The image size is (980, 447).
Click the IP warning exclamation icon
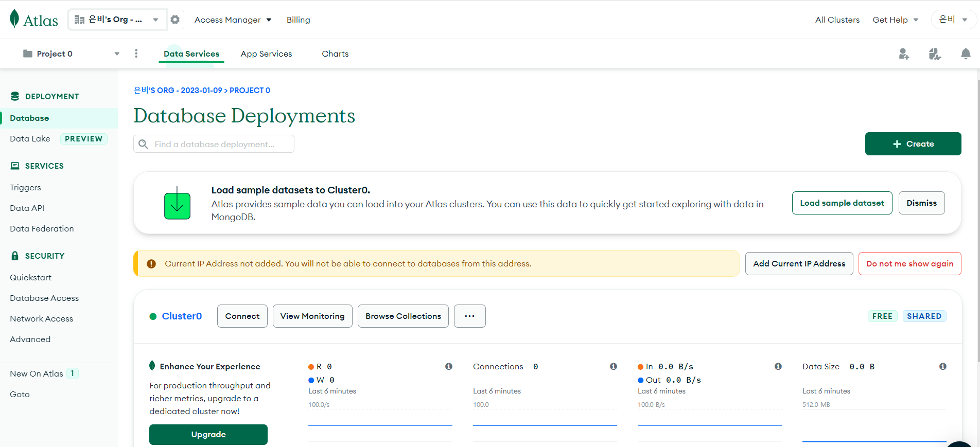pos(151,264)
